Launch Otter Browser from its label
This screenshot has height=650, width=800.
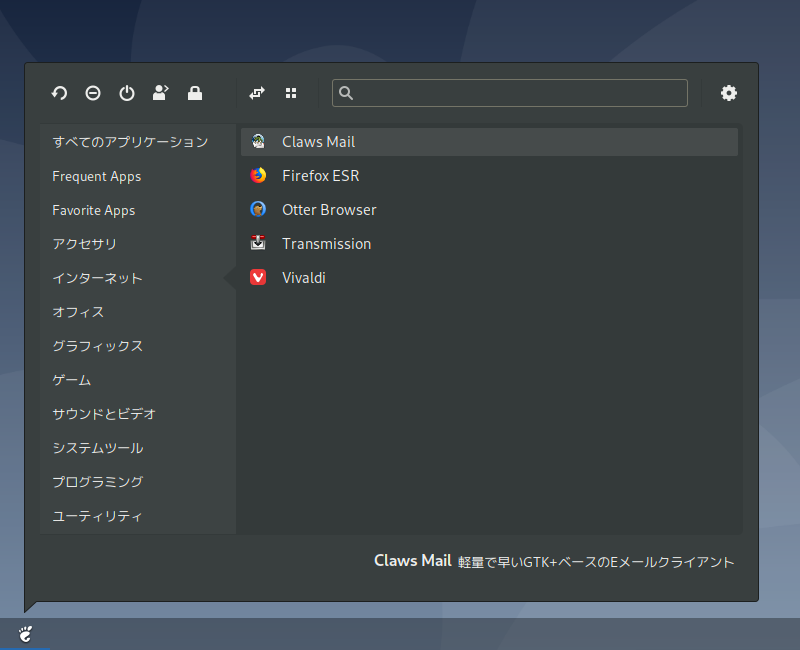pyautogui.click(x=329, y=210)
